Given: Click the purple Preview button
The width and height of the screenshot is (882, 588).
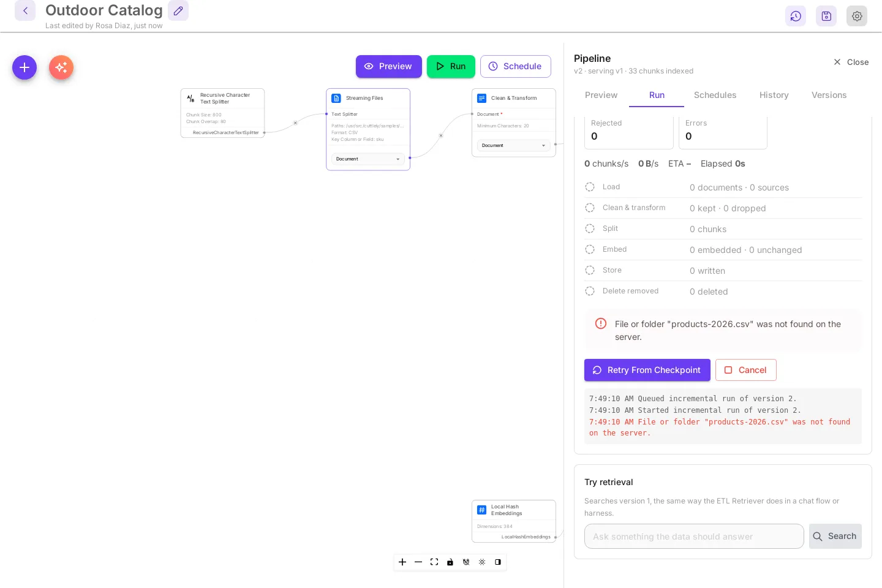Looking at the screenshot, I should [x=389, y=66].
